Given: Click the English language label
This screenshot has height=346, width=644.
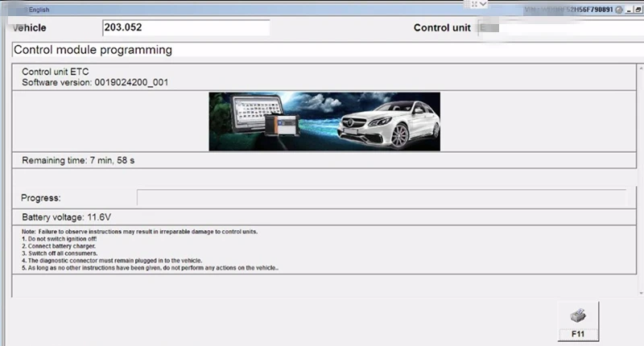Looking at the screenshot, I should pos(39,10).
